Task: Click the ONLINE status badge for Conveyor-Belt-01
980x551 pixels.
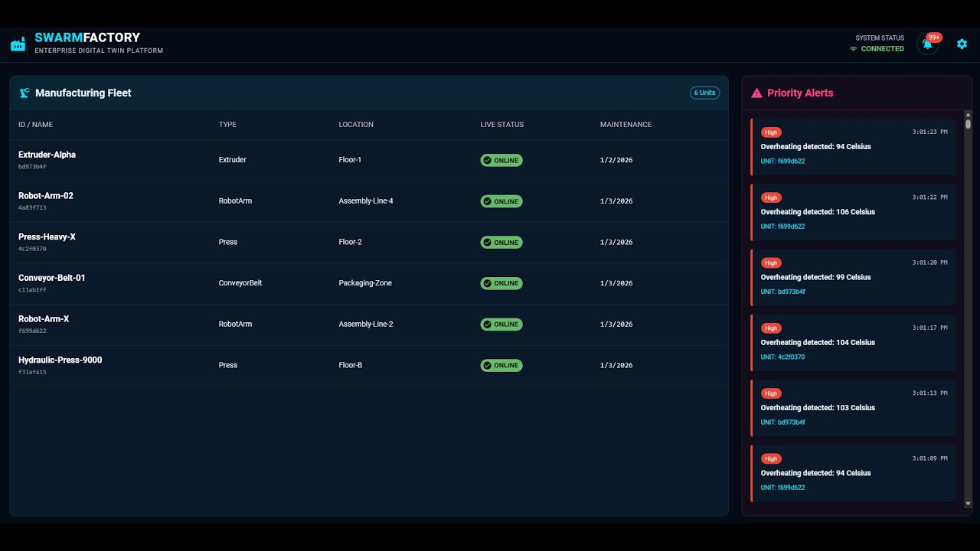Action: point(501,283)
